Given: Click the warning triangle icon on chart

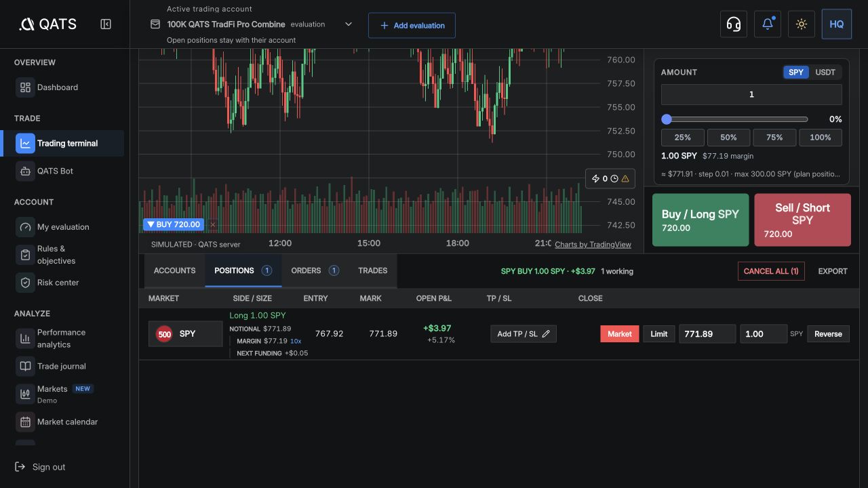Looking at the screenshot, I should (x=625, y=179).
